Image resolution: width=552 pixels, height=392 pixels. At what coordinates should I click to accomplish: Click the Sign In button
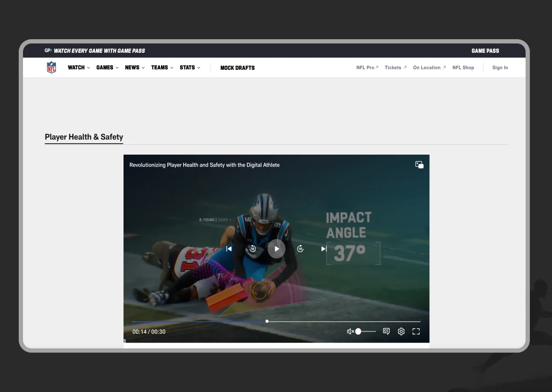[500, 67]
